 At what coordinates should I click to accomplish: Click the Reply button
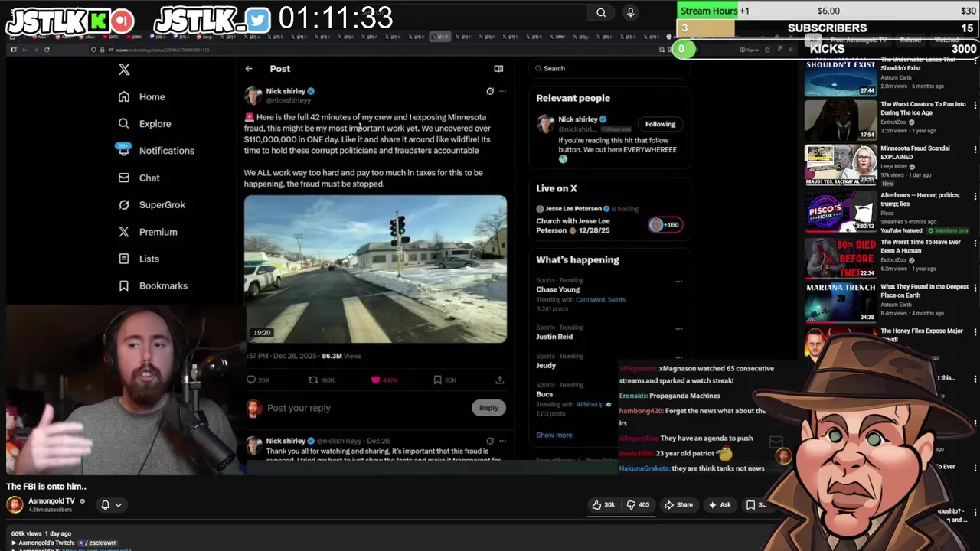[488, 408]
